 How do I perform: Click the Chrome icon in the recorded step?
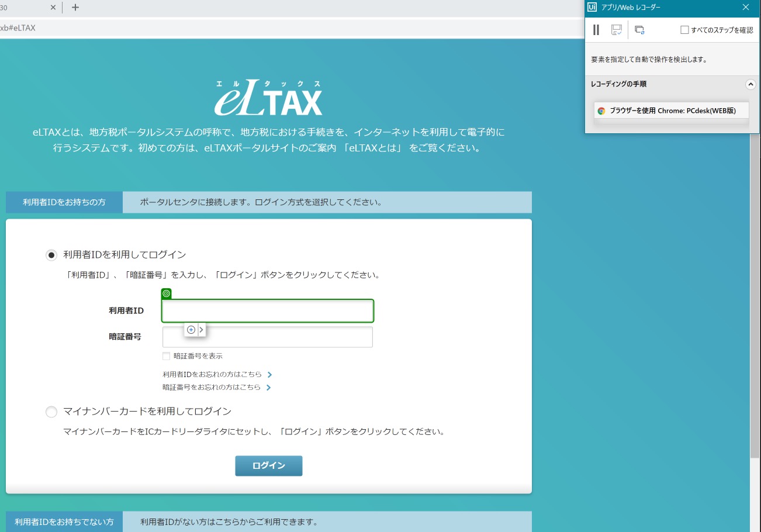coord(601,110)
